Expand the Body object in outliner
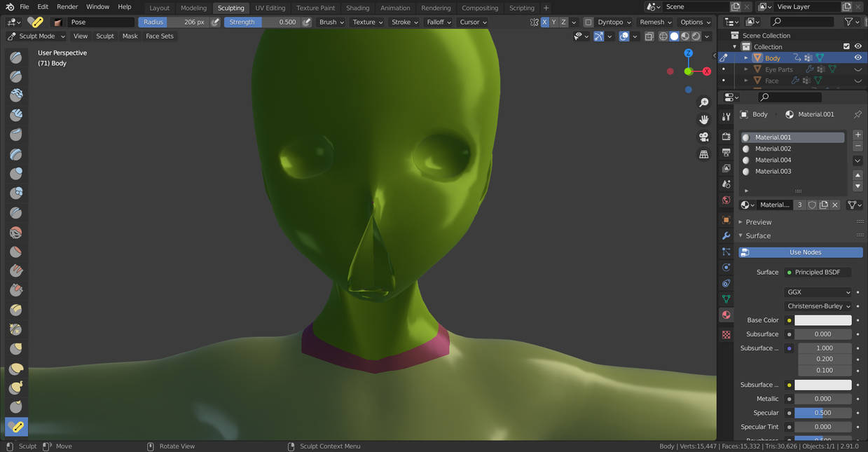 tap(745, 58)
